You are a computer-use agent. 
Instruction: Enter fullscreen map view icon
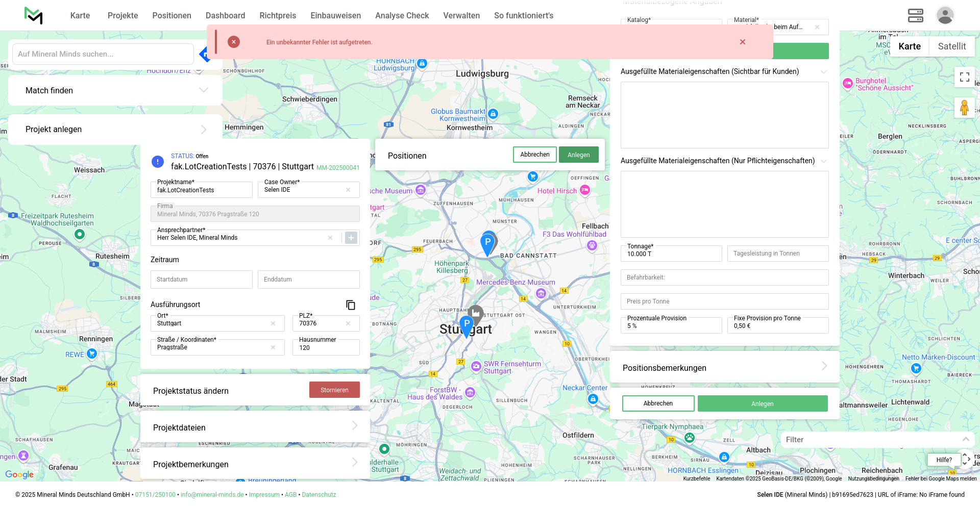pyautogui.click(x=964, y=77)
